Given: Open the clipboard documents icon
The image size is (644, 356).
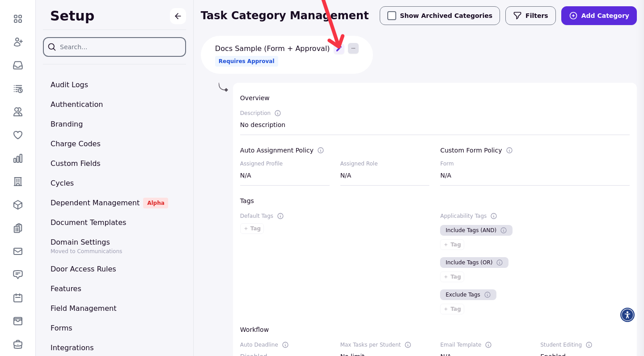Looking at the screenshot, I should point(18,228).
